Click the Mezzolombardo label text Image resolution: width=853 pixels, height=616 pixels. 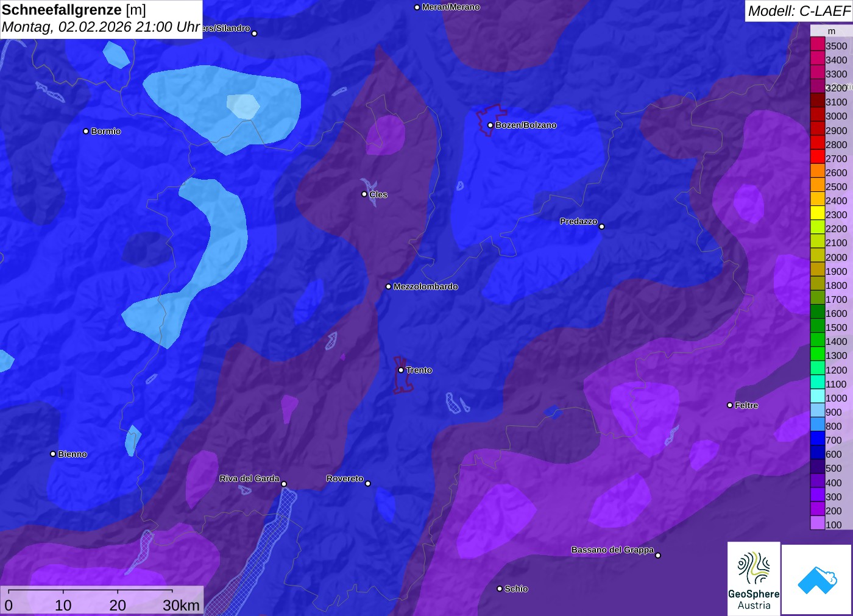click(x=425, y=286)
